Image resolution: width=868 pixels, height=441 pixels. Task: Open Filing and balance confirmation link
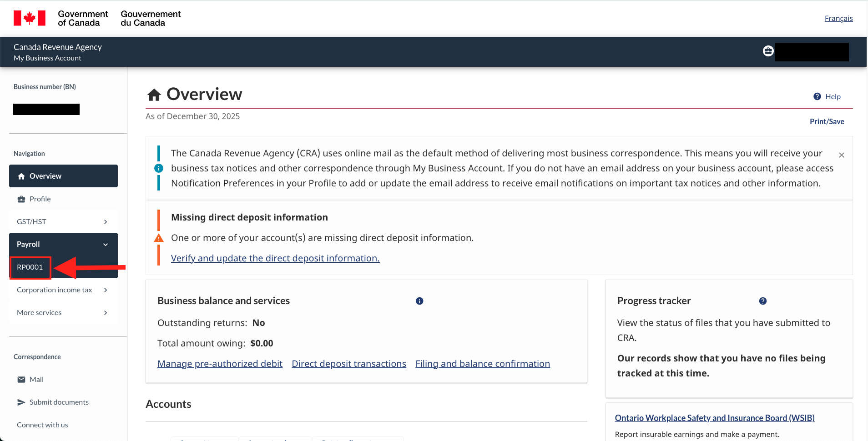pyautogui.click(x=483, y=364)
